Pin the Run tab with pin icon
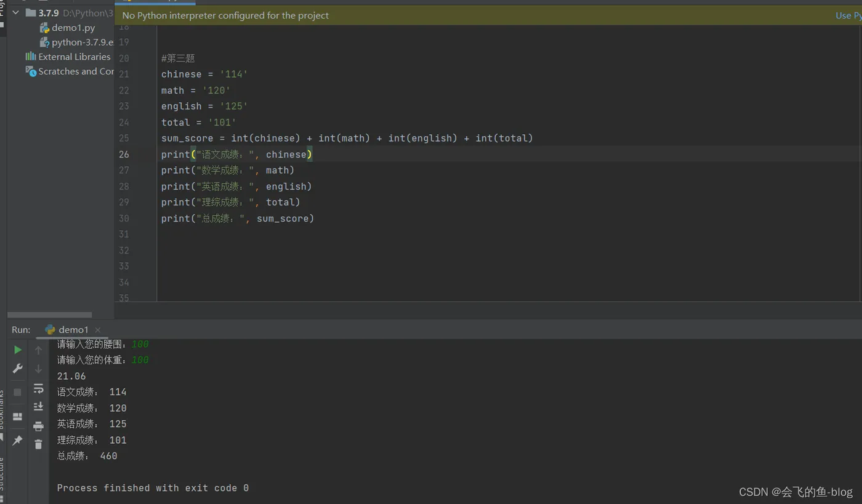Image resolution: width=862 pixels, height=504 pixels. (18, 441)
